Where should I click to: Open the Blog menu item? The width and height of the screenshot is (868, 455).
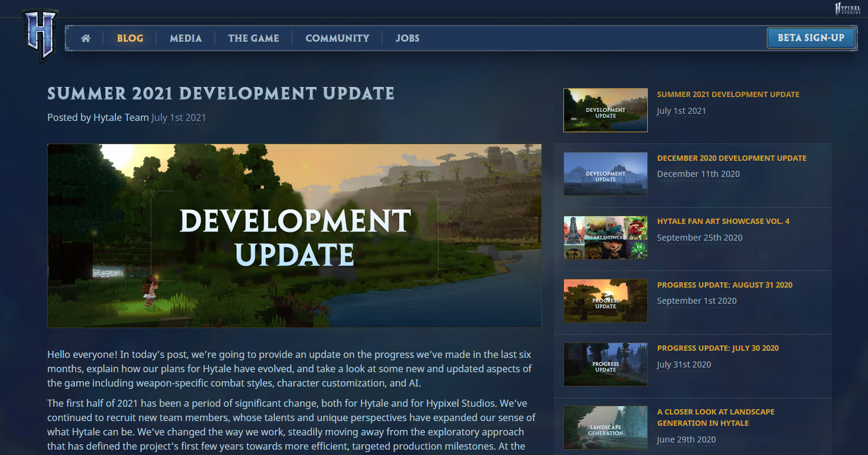(130, 38)
